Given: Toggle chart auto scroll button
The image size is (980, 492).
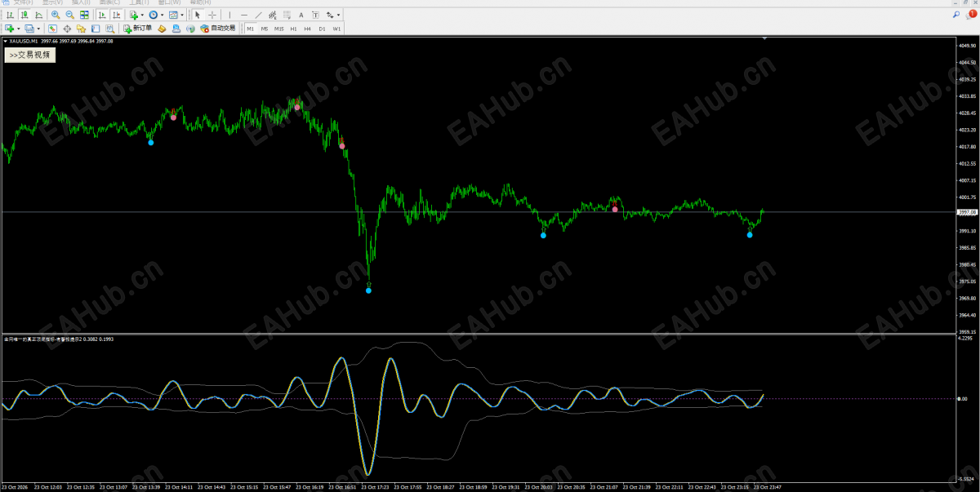Looking at the screenshot, I should pyautogui.click(x=102, y=15).
